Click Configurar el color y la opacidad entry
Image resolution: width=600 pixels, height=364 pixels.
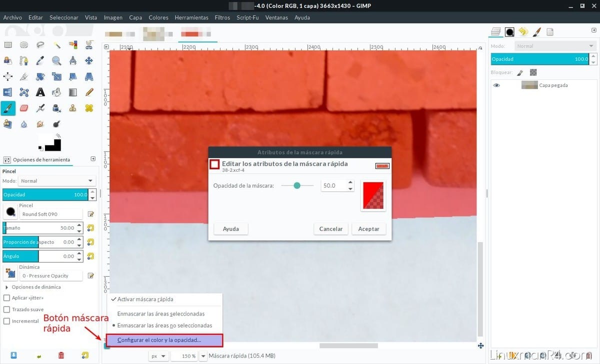point(164,339)
